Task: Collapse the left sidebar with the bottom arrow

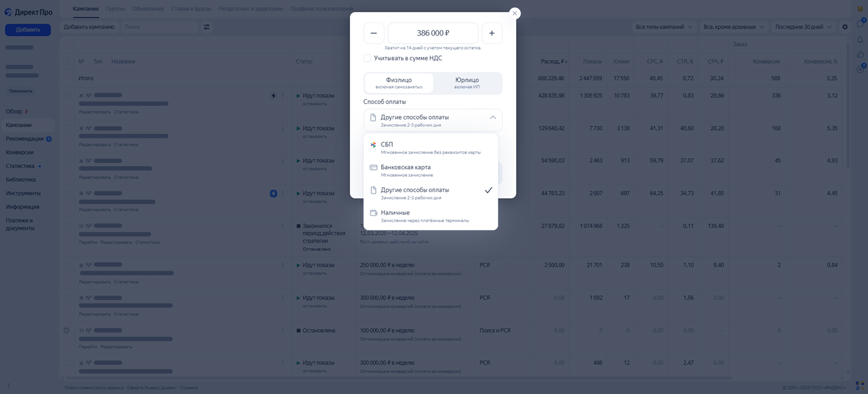Action: coord(9,385)
